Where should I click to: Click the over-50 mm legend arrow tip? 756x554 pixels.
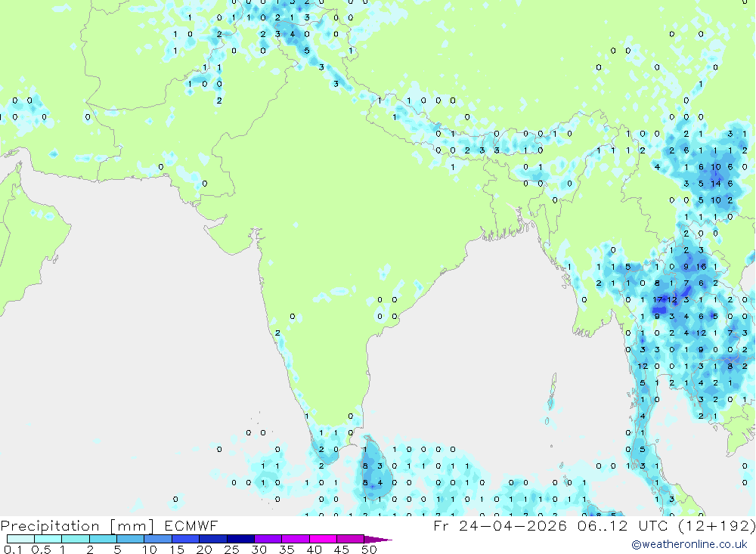378,540
